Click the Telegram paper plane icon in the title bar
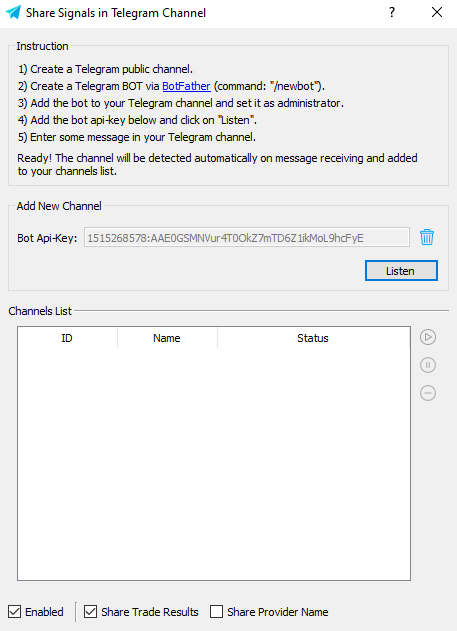The width and height of the screenshot is (457, 631). tap(13, 12)
